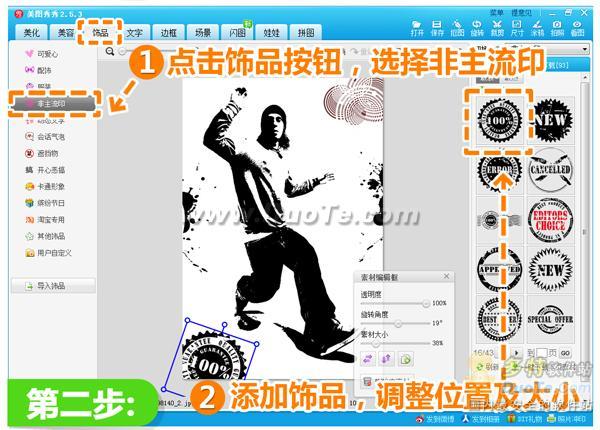Select the 其他饰品 other ornaments category
Screen dimensions: 600x430
coord(45,236)
